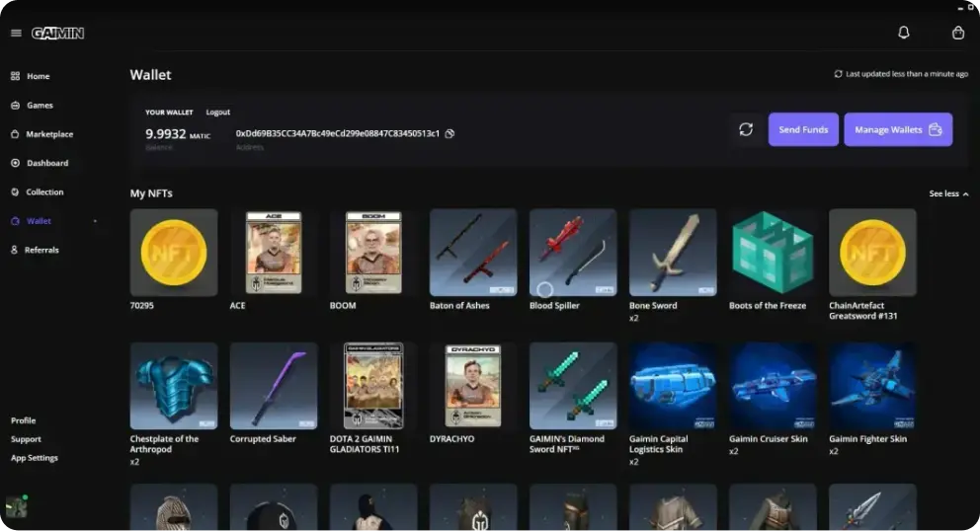Screen dimensions: 980x531
Task: Click the GAIMIN logo
Action: click(57, 34)
